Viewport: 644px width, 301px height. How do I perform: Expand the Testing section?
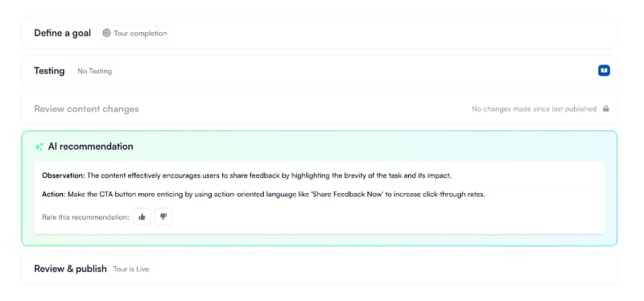coord(319,71)
